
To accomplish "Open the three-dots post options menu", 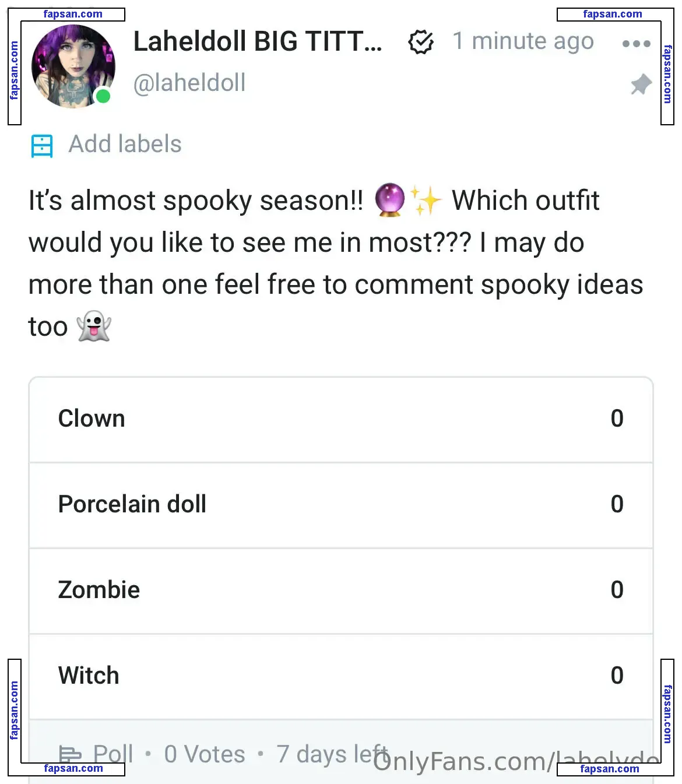I will tap(636, 44).
